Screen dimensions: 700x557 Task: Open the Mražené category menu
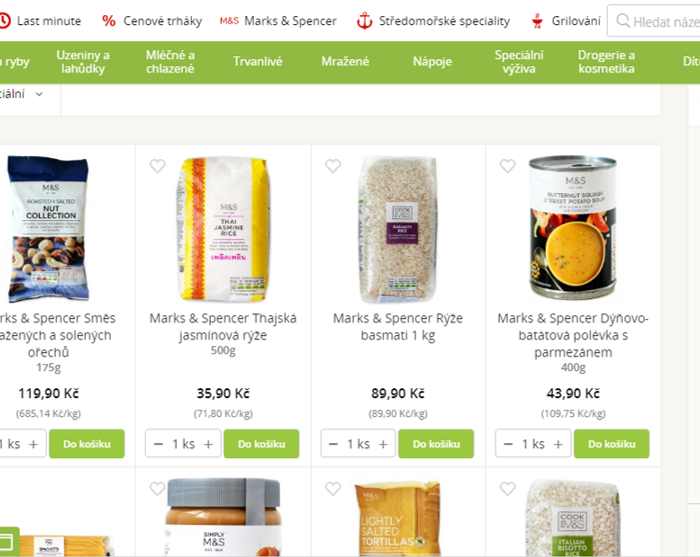point(345,62)
